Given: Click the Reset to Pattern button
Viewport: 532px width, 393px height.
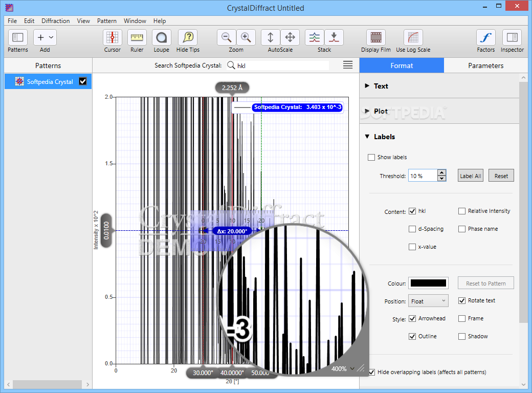Looking at the screenshot, I should [x=486, y=283].
